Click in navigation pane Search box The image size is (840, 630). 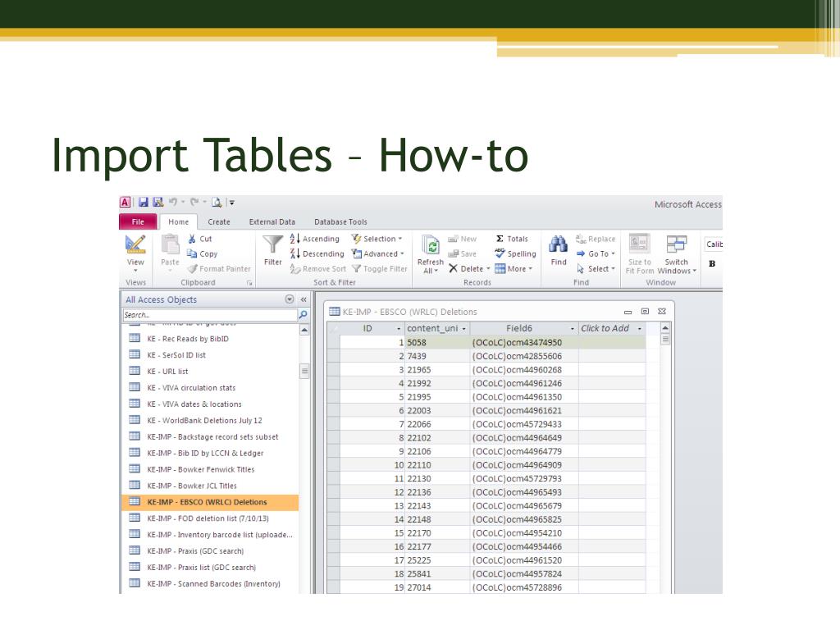coord(209,315)
